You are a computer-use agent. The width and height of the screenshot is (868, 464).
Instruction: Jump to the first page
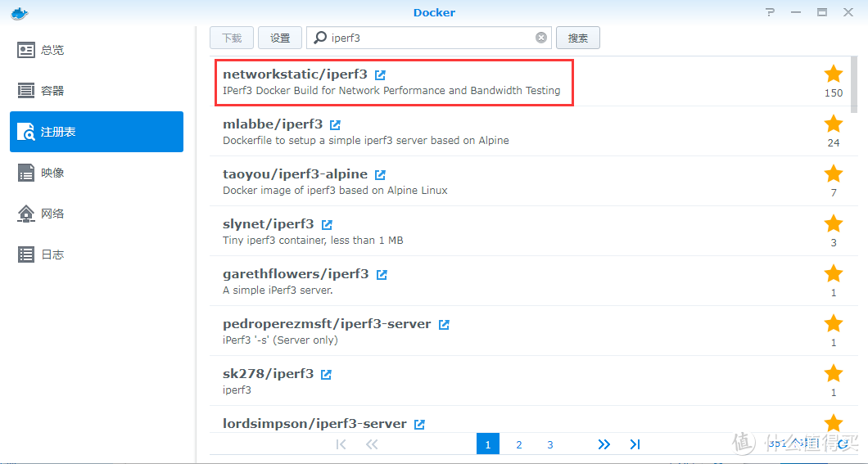tap(341, 444)
